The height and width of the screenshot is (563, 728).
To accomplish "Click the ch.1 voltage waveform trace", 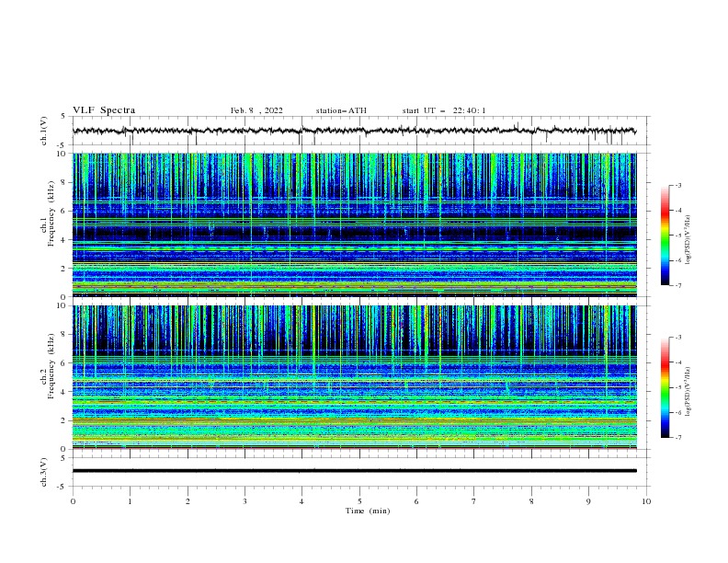I will pos(355,131).
